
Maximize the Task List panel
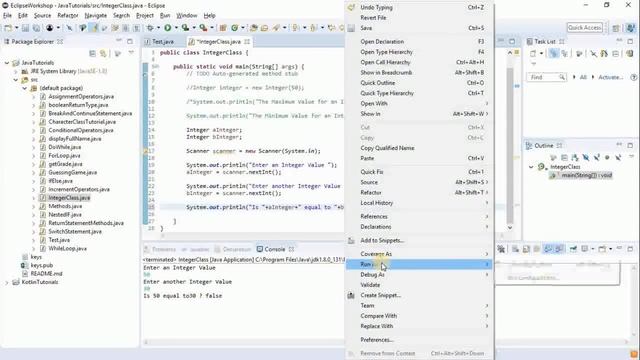click(x=630, y=41)
